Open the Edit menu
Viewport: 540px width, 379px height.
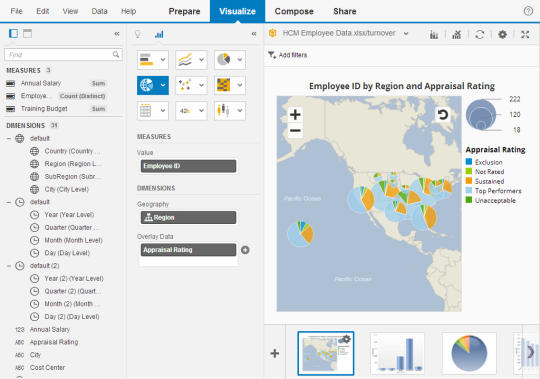[43, 11]
